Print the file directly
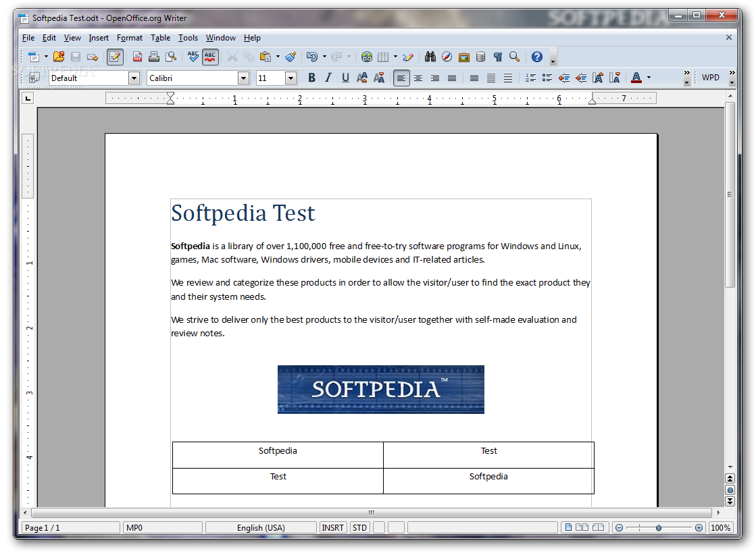The image size is (756, 553). [154, 57]
